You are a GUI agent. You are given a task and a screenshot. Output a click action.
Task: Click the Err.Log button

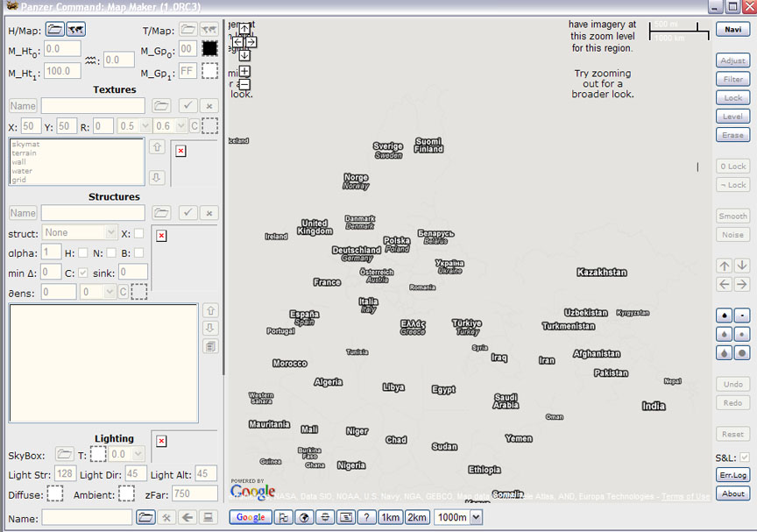(732, 475)
